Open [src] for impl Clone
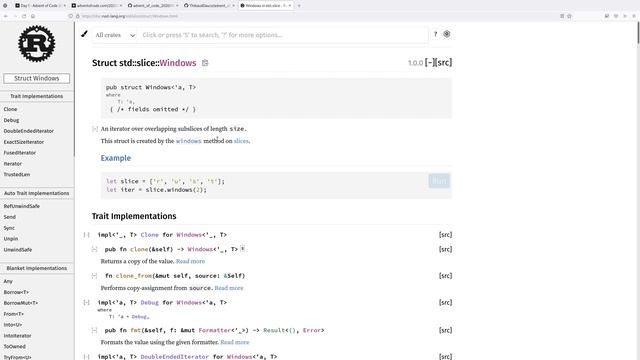This screenshot has height=360, width=640. tap(445, 235)
